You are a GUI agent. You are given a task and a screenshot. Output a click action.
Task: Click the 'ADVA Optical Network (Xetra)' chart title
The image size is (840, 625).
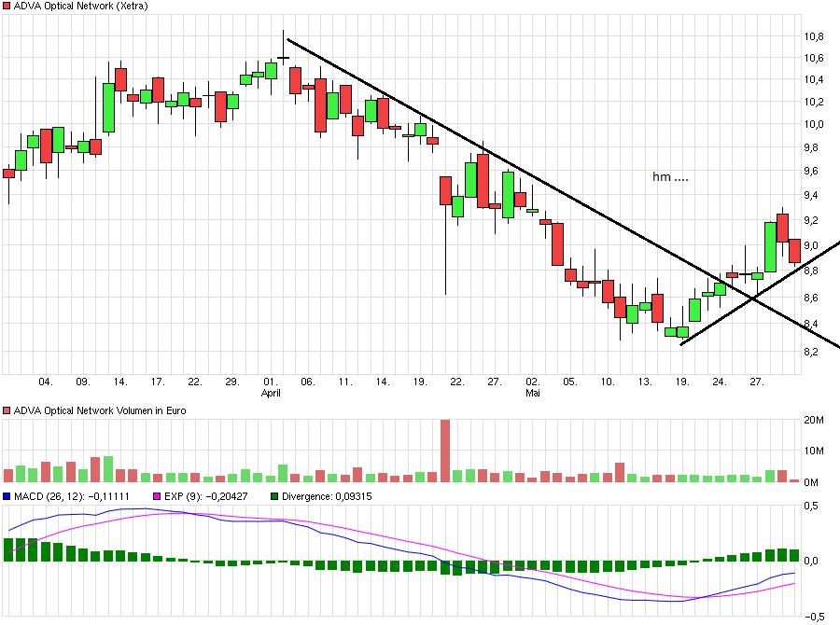click(x=80, y=6)
